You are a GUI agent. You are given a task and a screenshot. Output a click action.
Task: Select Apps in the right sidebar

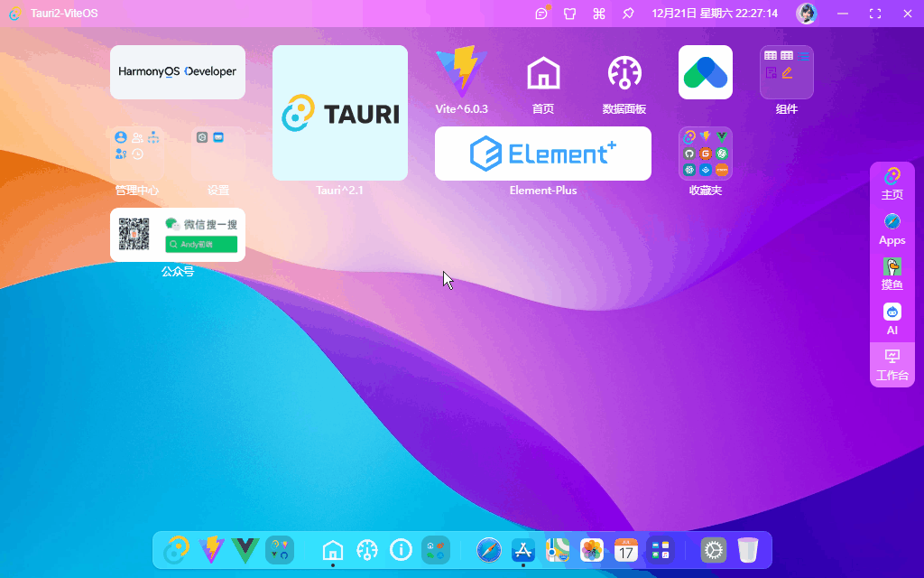tap(892, 229)
